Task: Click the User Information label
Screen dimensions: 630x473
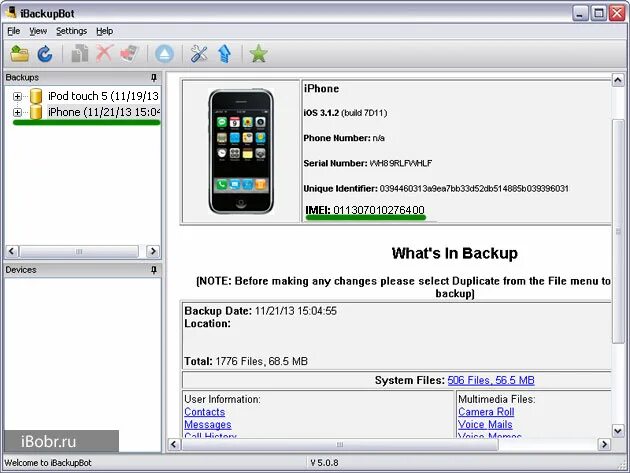Action: pyautogui.click(x=222, y=399)
